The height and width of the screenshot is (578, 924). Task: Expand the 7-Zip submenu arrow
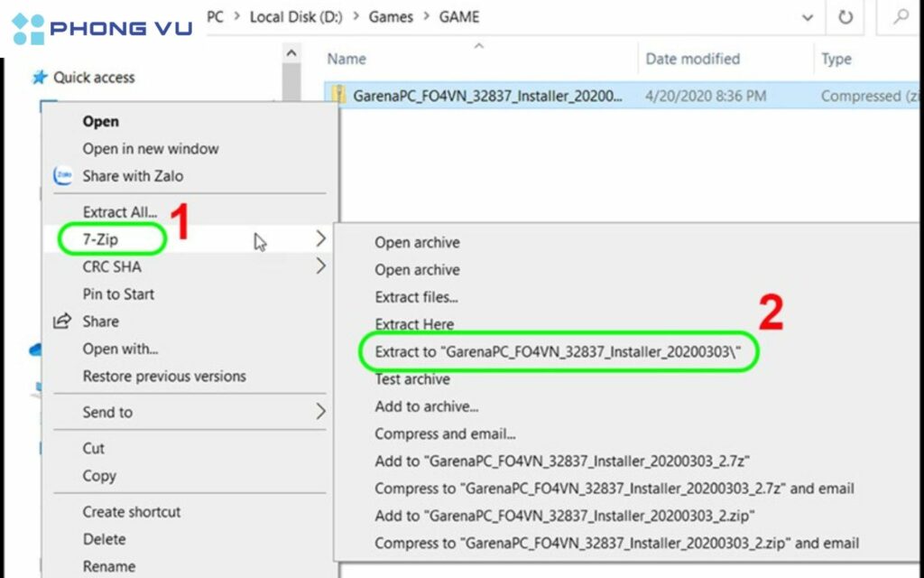tap(320, 239)
